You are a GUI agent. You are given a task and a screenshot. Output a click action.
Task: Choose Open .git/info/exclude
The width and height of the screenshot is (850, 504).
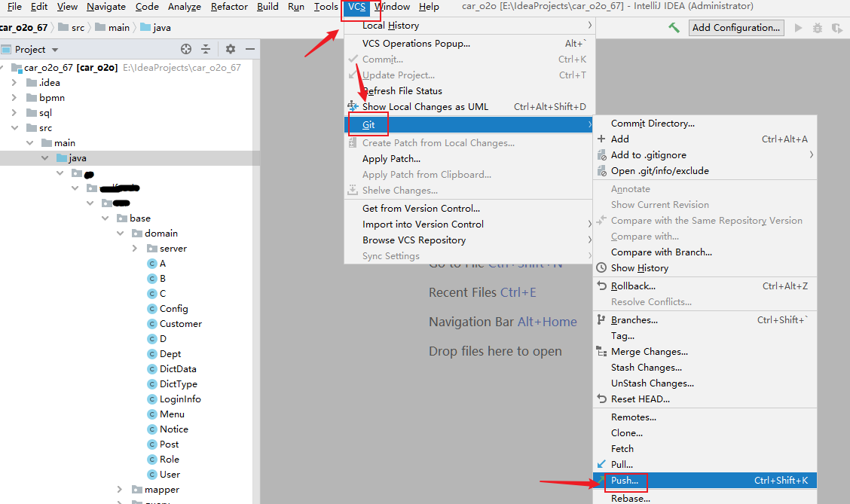tap(705, 171)
